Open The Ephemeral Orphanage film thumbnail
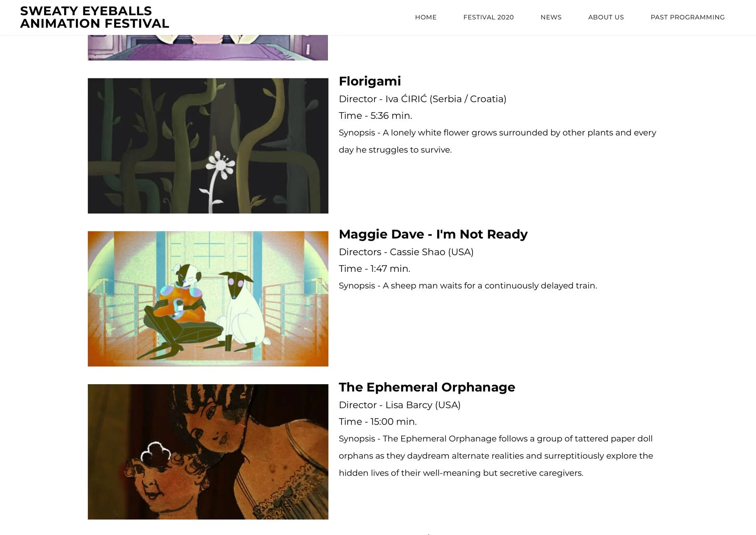This screenshot has height=535, width=756. 208,452
